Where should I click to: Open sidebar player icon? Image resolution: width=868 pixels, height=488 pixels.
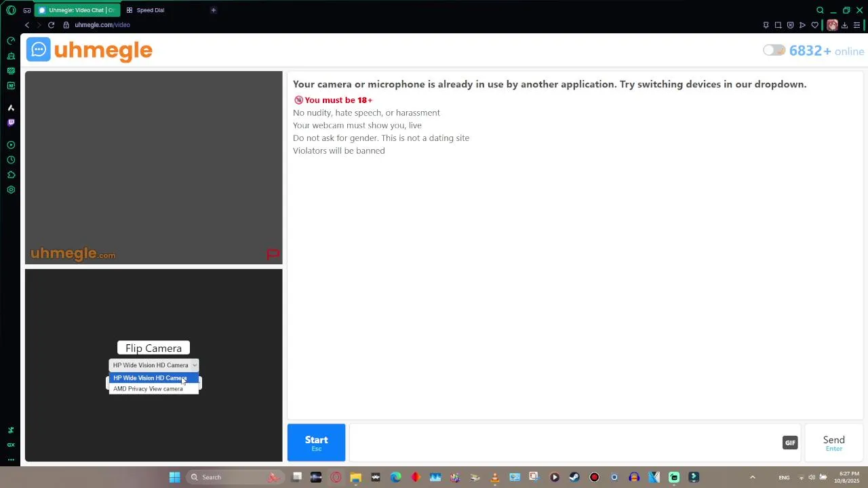pos(11,145)
